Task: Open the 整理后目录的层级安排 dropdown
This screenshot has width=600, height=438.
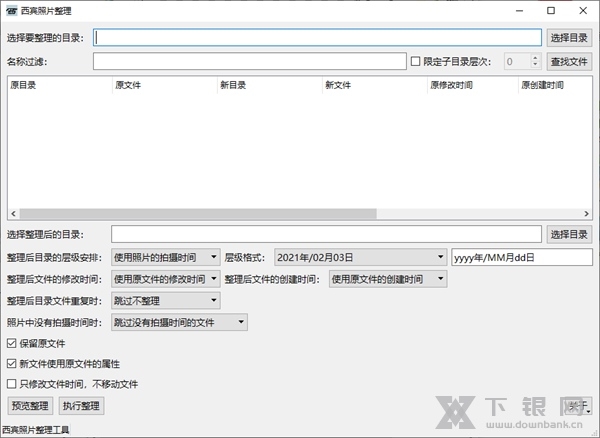Action: [x=166, y=257]
